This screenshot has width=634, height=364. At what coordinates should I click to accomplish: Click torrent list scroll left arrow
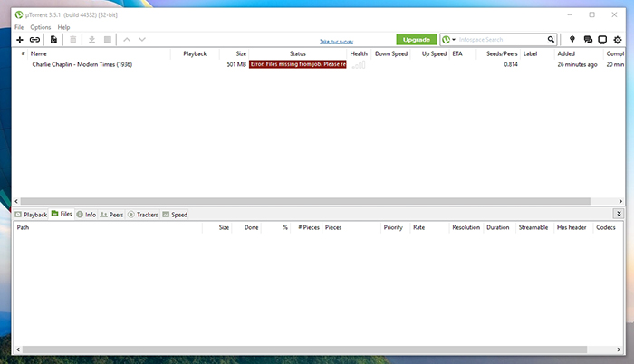(x=16, y=201)
